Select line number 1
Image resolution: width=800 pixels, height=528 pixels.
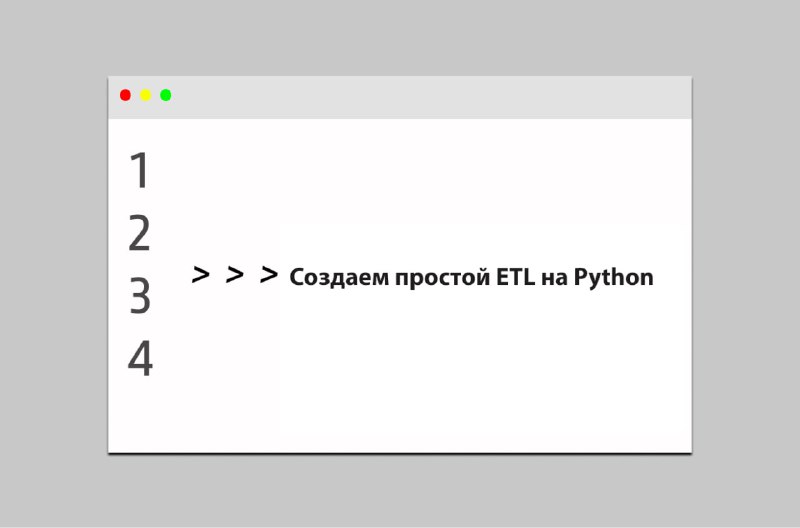click(x=139, y=170)
